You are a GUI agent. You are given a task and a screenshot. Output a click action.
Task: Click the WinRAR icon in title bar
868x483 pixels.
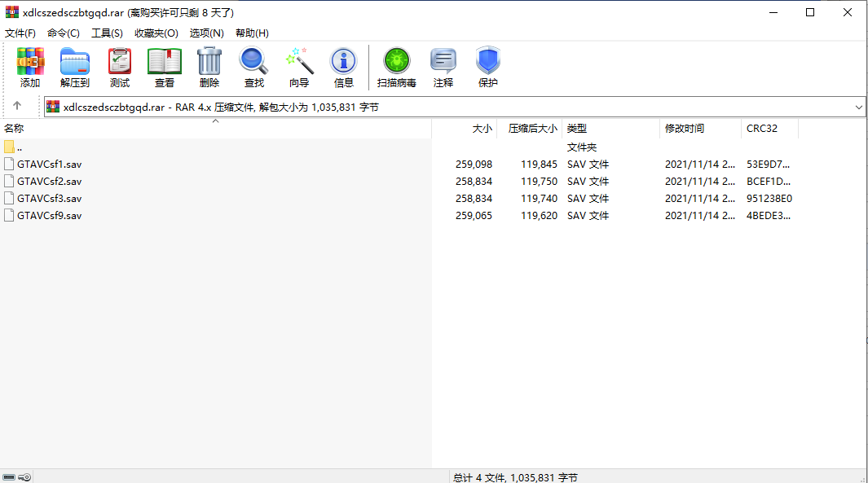11,12
